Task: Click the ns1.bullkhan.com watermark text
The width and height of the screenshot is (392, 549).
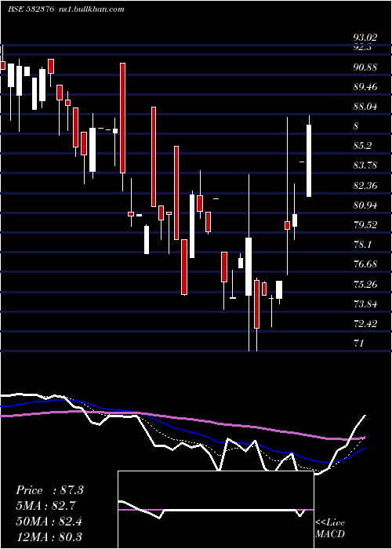Action: (92, 9)
